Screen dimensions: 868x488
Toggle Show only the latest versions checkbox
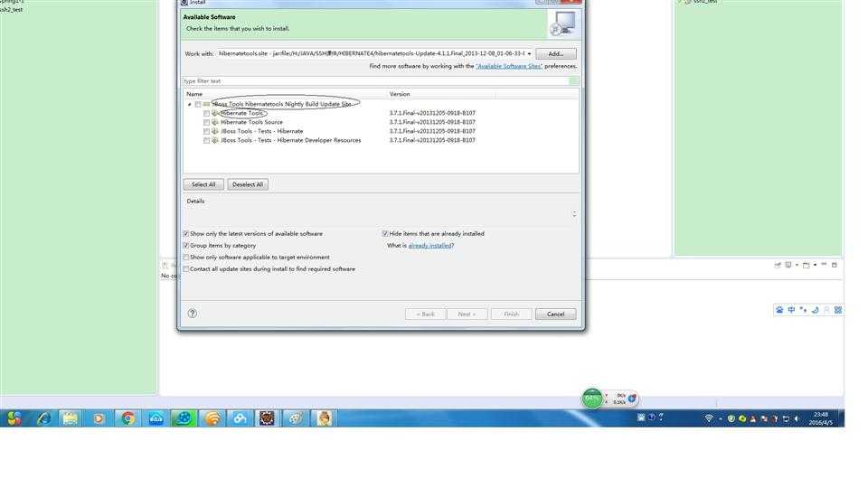click(x=186, y=233)
